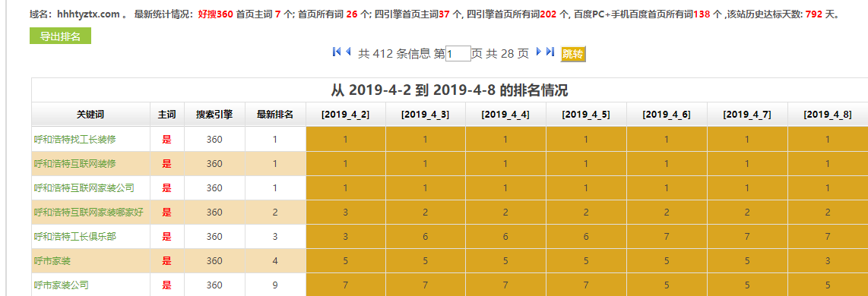Select [2019_4_3] rank cell for 呼和浩特工长俱乐部
The width and height of the screenshot is (868, 296).
click(425, 237)
